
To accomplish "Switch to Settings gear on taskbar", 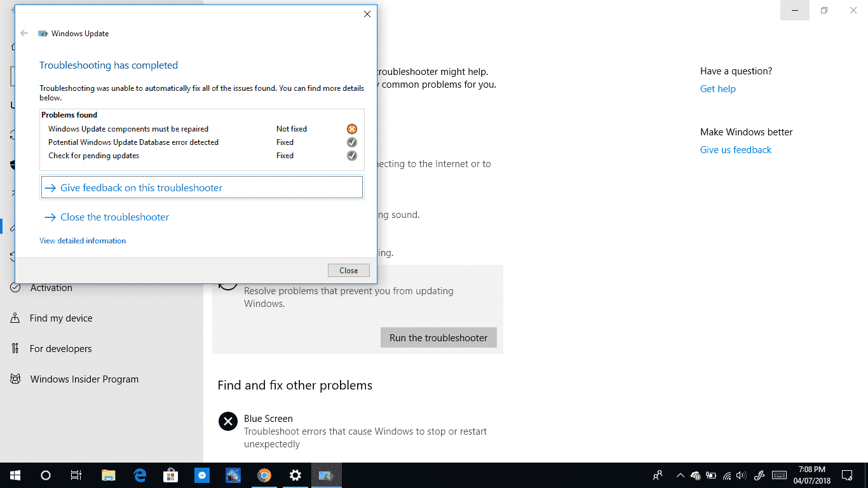I will 295,475.
